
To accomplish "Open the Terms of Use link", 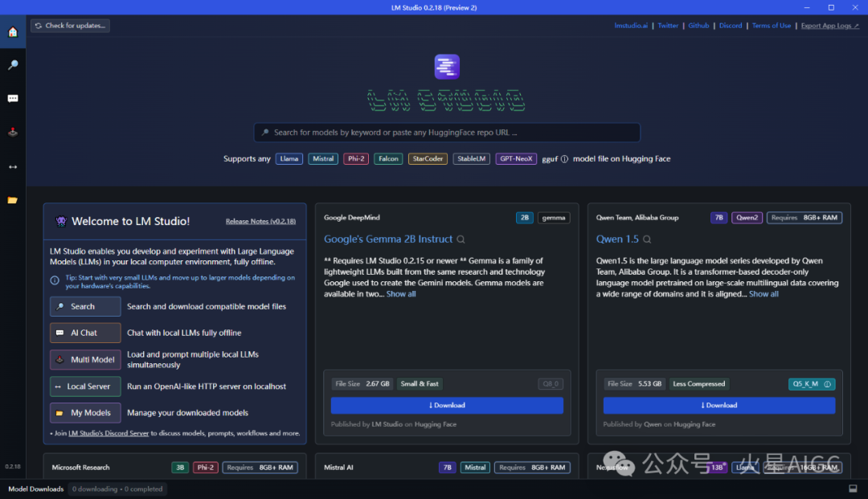I will point(771,26).
